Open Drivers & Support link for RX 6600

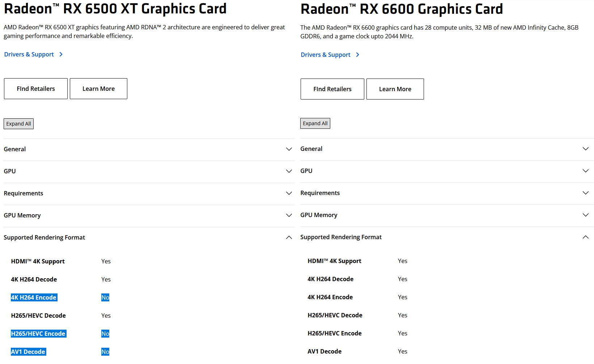pos(330,55)
